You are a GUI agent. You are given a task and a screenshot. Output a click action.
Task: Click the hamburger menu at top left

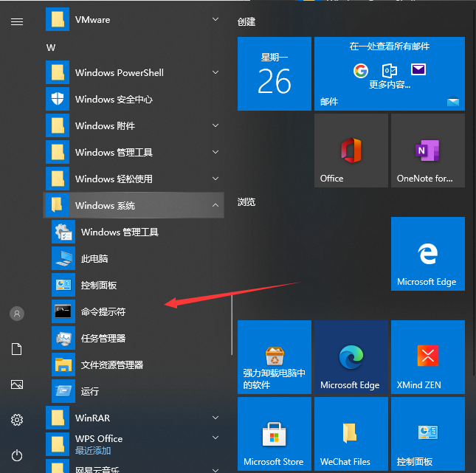coord(17,21)
